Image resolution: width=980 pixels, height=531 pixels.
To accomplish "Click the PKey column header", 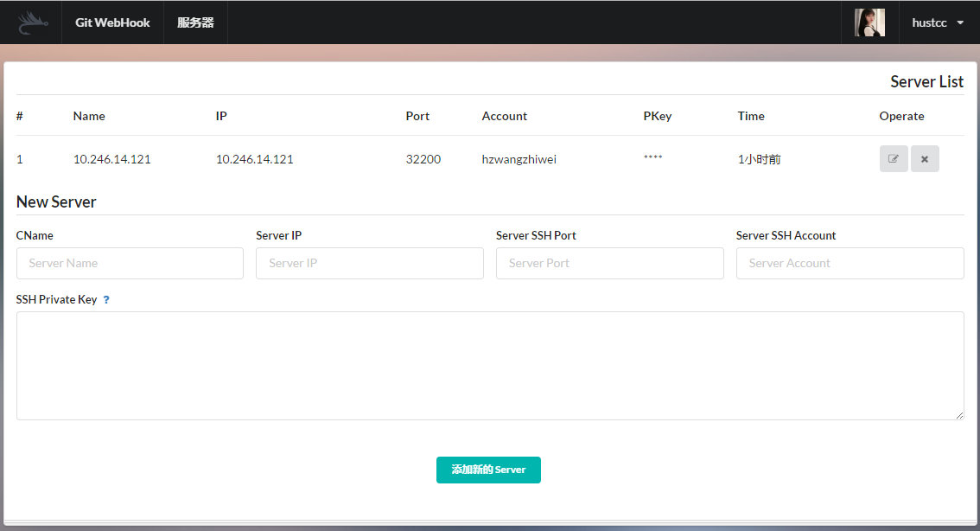I will coord(658,116).
